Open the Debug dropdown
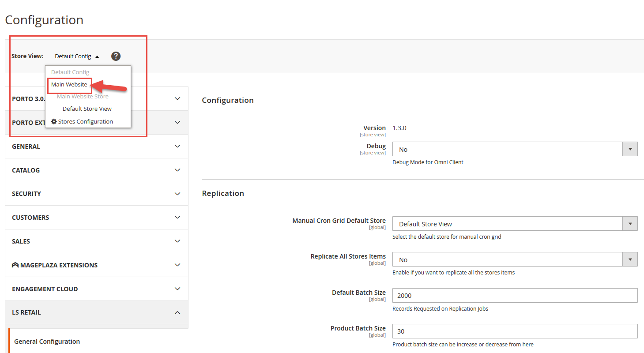The width and height of the screenshot is (644, 353). click(x=515, y=150)
